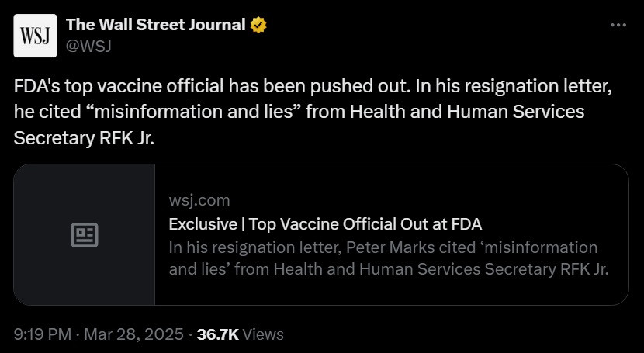Click the @WSJ handle
The image size is (644, 353).
click(x=89, y=45)
